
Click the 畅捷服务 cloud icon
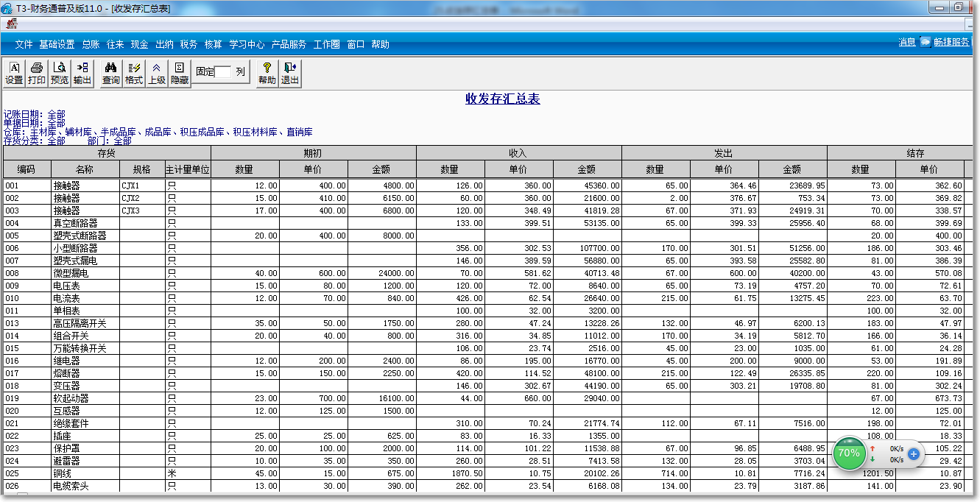pyautogui.click(x=926, y=42)
